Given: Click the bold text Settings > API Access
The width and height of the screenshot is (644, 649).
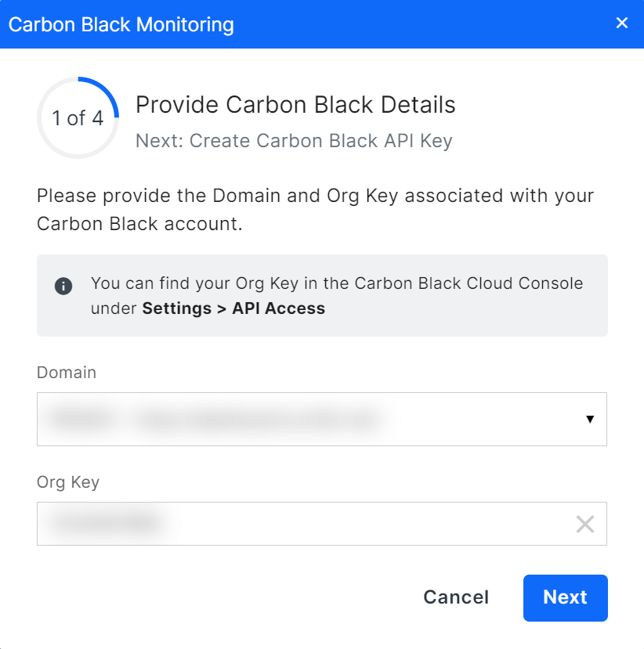Looking at the screenshot, I should (x=233, y=308).
